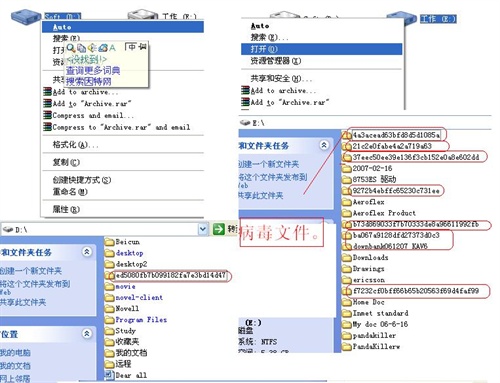
Task: Select the Home Doc folder
Action: click(x=368, y=302)
